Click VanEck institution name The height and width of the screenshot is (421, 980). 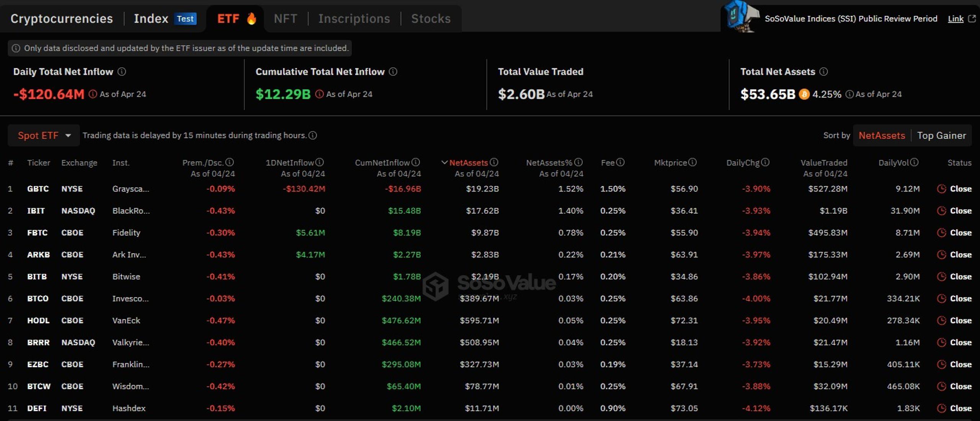coord(126,320)
